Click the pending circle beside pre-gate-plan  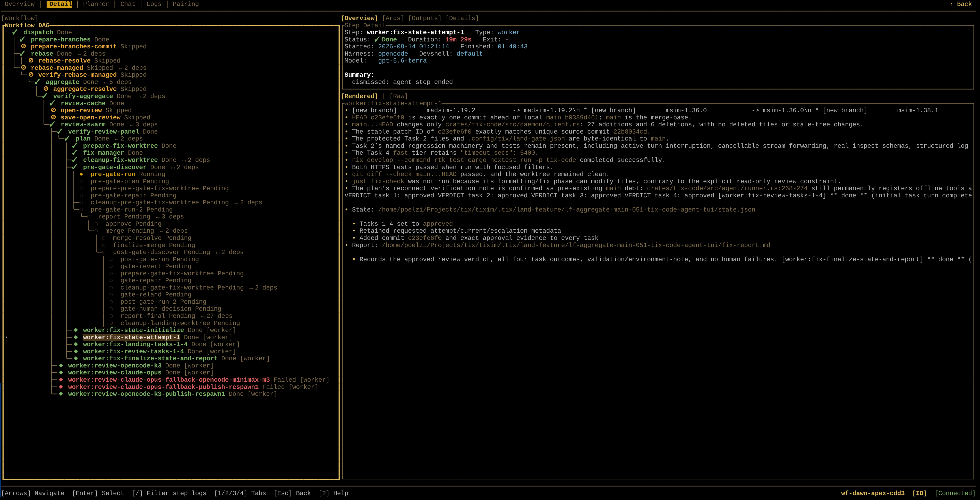[81, 181]
